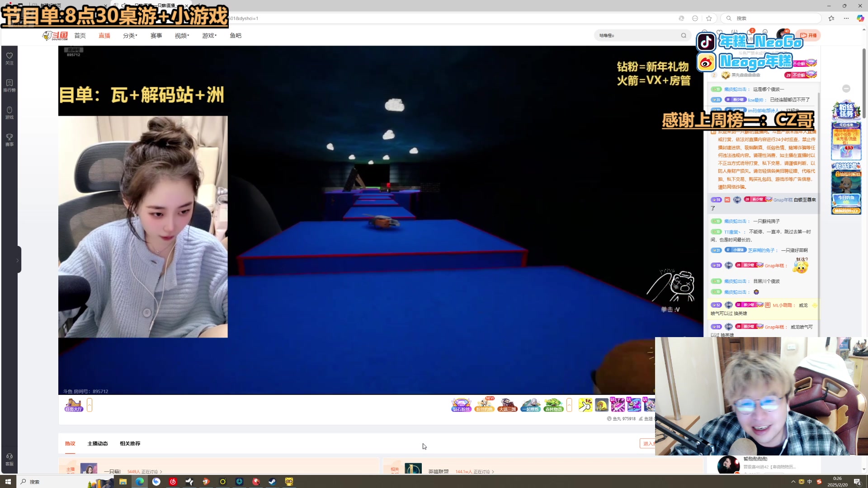Open the 森林物语 icon
The image size is (868, 488).
553,405
